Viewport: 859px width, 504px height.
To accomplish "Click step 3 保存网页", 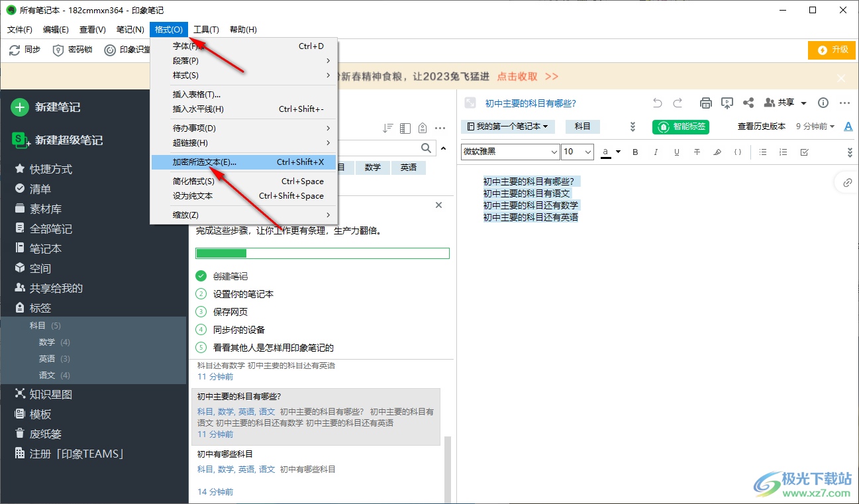I will coord(230,312).
